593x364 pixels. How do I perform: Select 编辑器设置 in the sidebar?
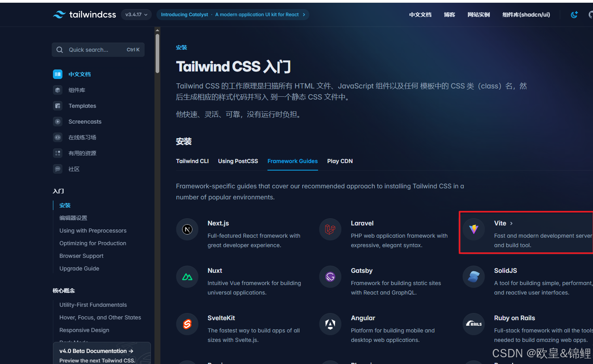pyautogui.click(x=73, y=218)
